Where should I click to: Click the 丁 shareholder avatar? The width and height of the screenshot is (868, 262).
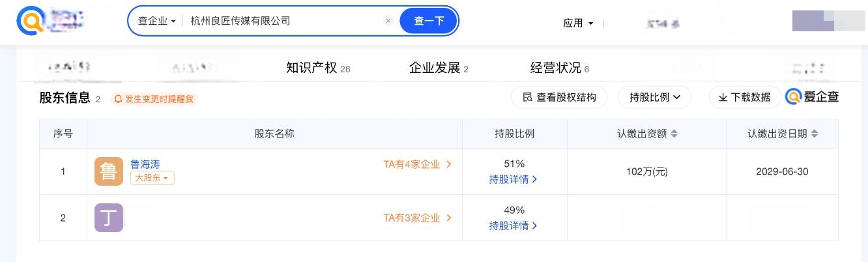[x=109, y=218]
